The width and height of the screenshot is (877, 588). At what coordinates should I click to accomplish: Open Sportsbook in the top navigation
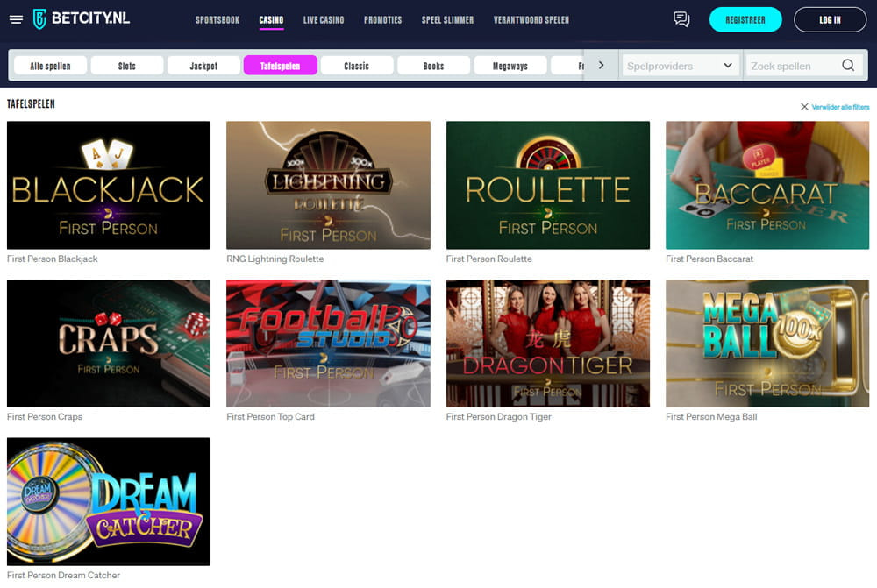coord(217,20)
